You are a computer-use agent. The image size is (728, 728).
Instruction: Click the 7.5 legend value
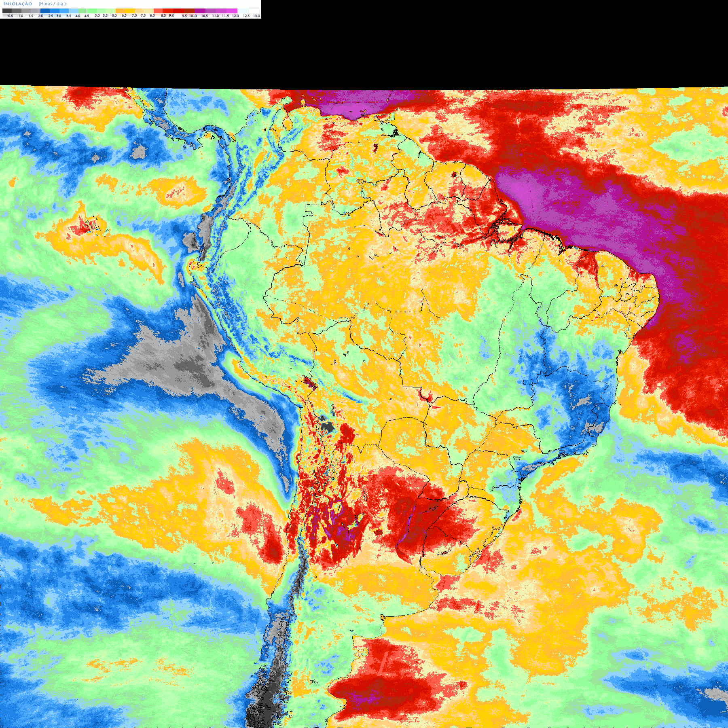click(143, 15)
